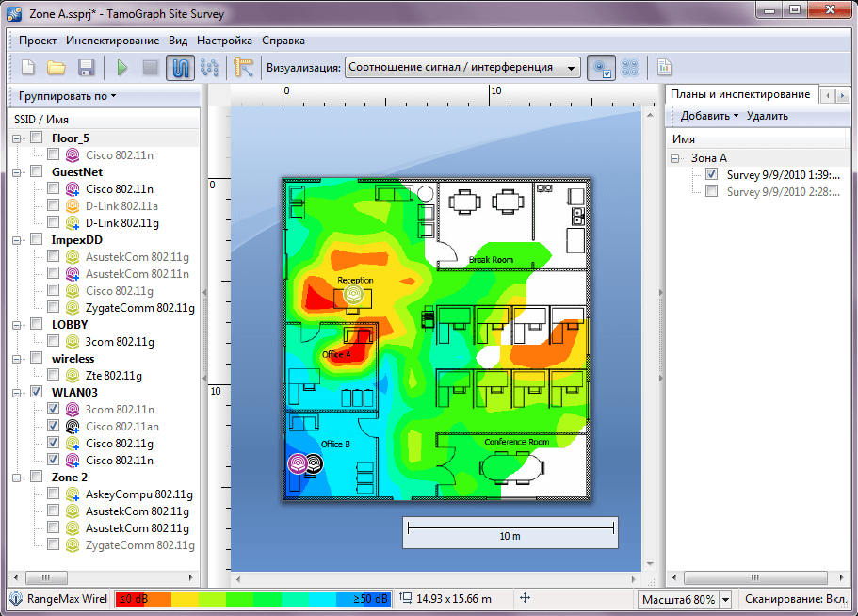Click the Cisco 802.11n icon under Floor_5

tap(73, 154)
